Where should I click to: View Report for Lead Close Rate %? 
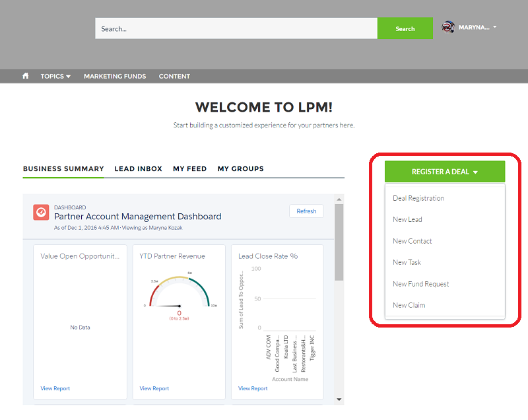253,388
